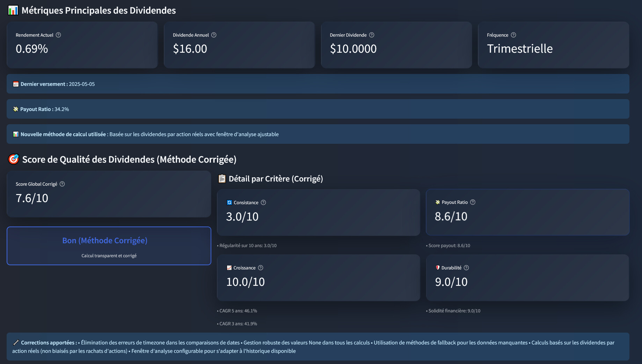The height and width of the screenshot is (364, 642).
Task: Click the Dernier versement calendar icon
Action: [16, 84]
